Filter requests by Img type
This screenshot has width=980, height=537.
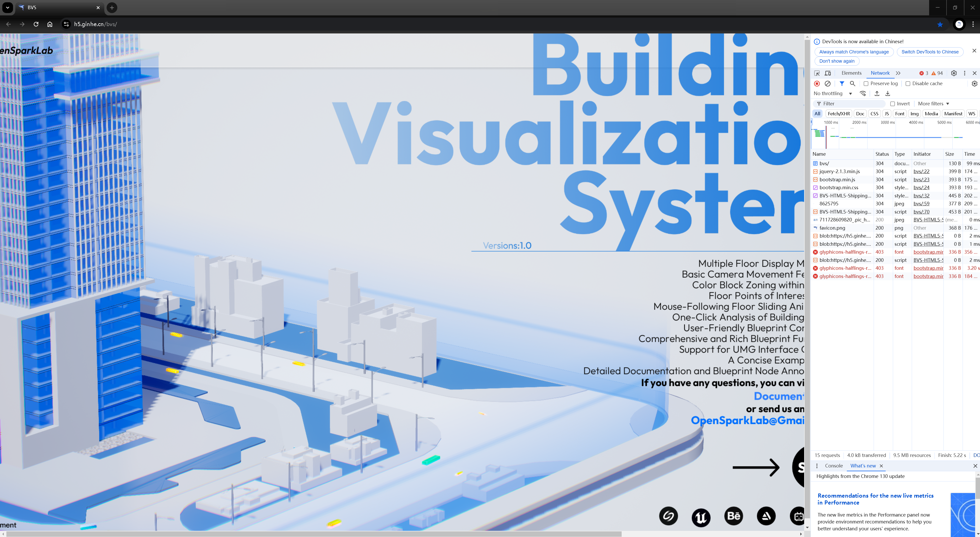pyautogui.click(x=914, y=114)
